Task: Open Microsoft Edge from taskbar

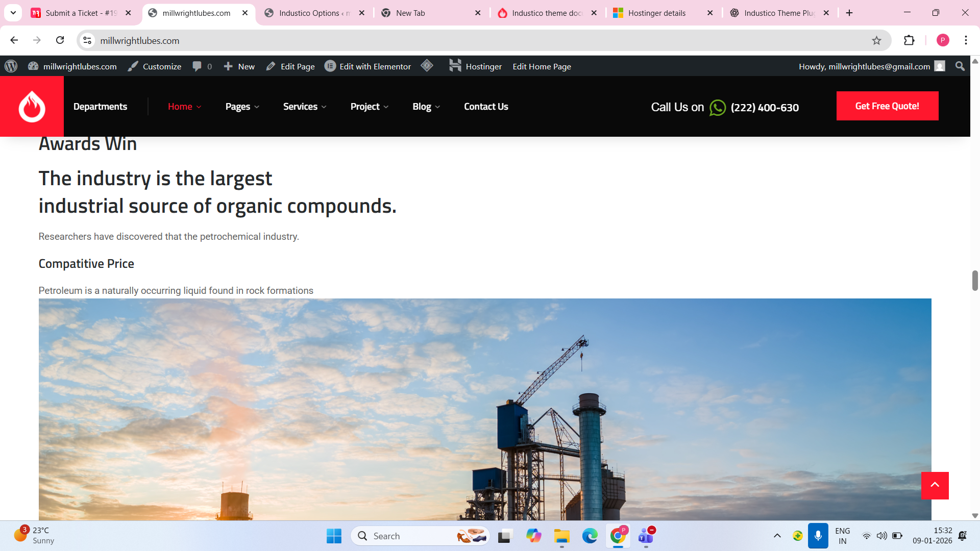Action: click(x=590, y=536)
